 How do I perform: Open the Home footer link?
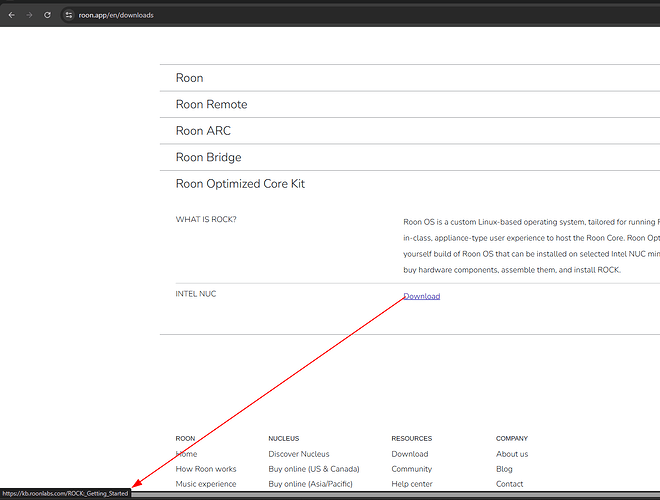click(x=186, y=454)
